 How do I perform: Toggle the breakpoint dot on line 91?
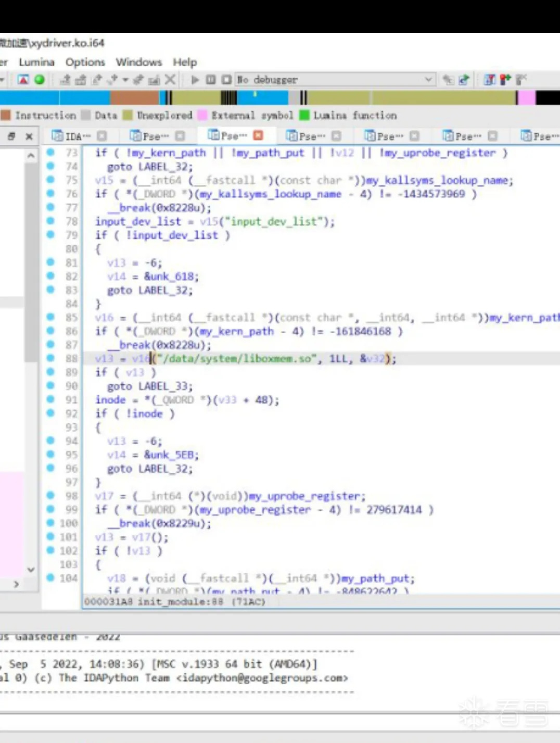tap(50, 399)
